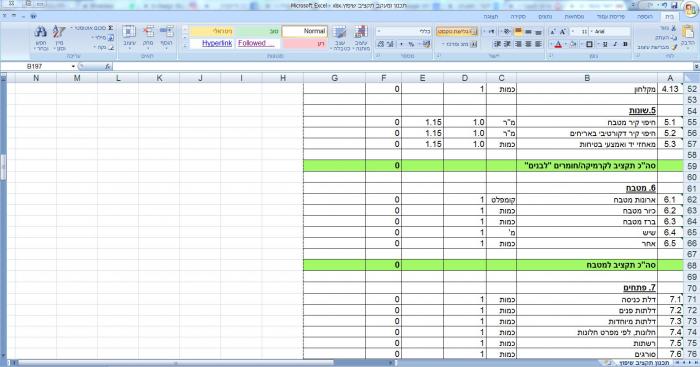Viewport: 700px width, 367px height.
Task: Open the number format dropdown
Action: pyautogui.click(x=404, y=32)
